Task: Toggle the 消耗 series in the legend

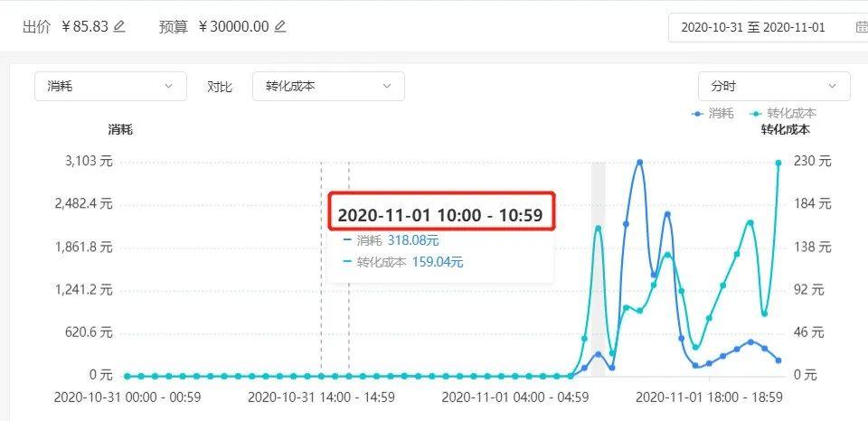Action: click(713, 114)
